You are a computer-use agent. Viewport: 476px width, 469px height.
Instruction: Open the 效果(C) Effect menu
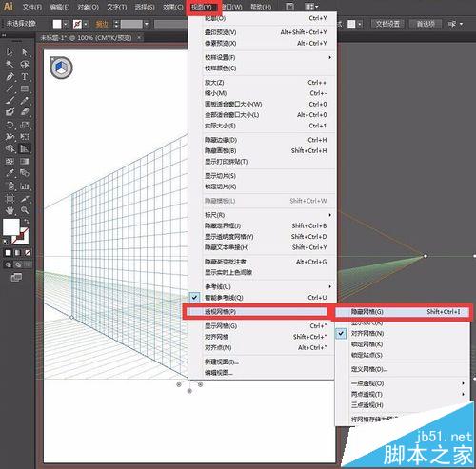172,7
